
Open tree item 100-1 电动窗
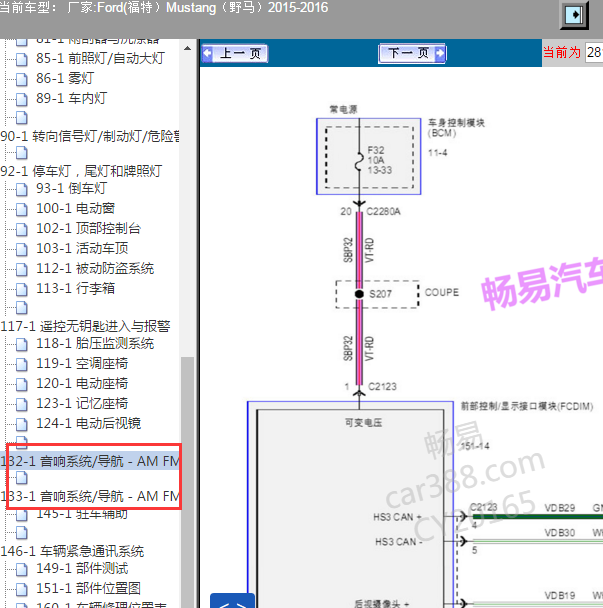point(75,208)
